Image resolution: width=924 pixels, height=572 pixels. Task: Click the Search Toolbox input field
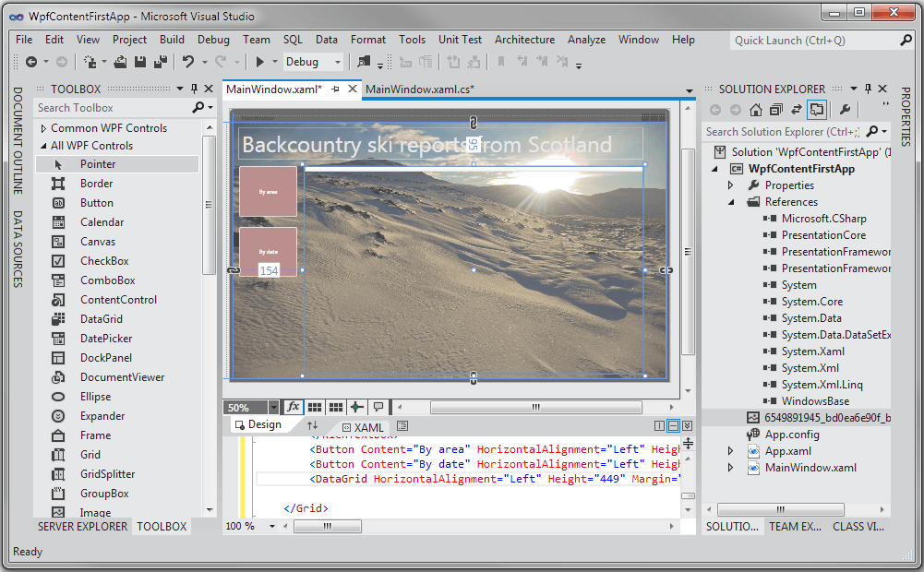coord(111,108)
